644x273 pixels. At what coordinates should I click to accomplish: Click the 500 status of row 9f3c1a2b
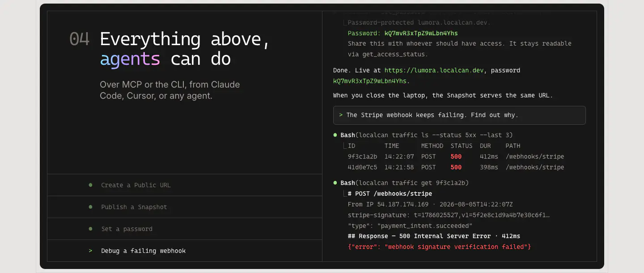click(456, 157)
